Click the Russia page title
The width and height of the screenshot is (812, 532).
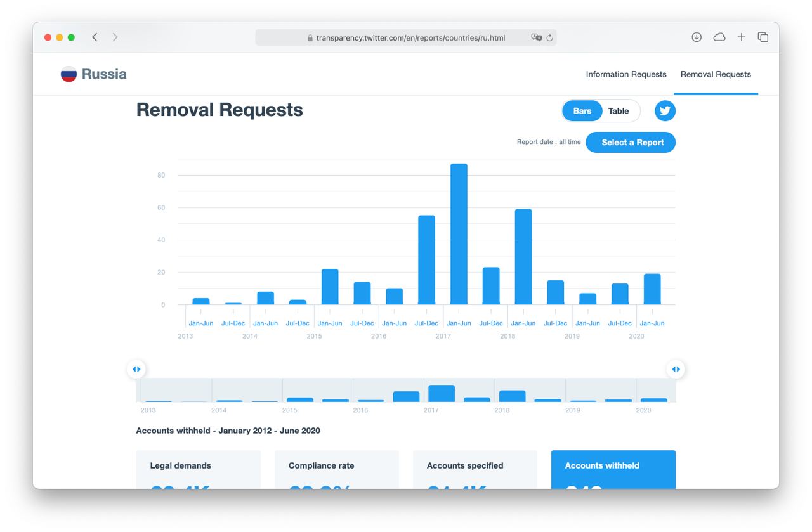(104, 74)
